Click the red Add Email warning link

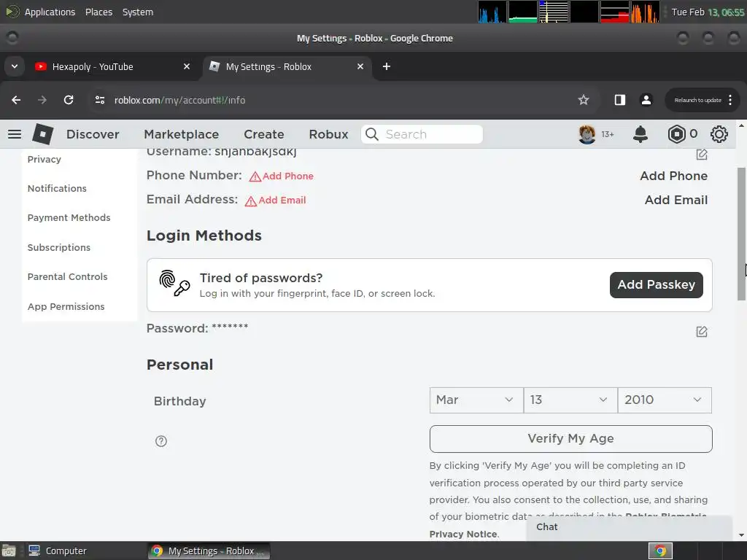[275, 201]
